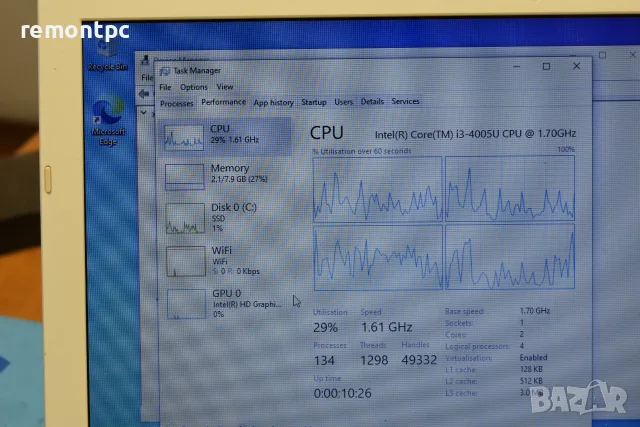Viewport: 640px width, 427px height.
Task: Select the Memory item in the sidebar
Action: [x=226, y=176]
